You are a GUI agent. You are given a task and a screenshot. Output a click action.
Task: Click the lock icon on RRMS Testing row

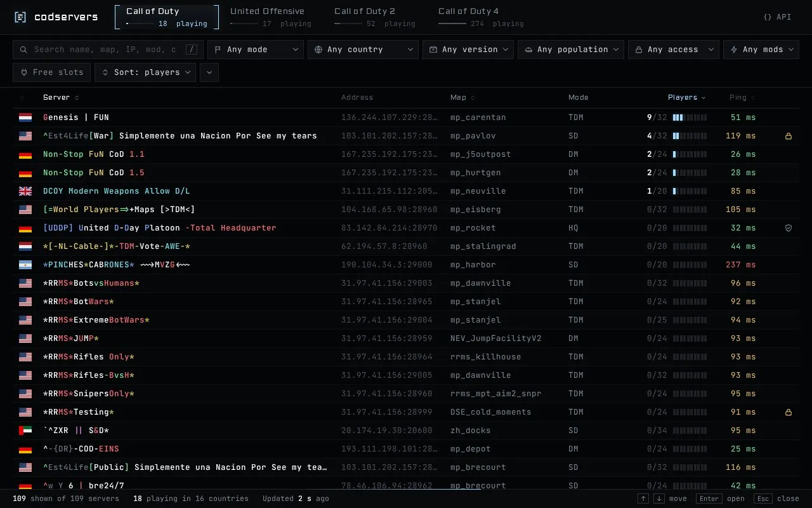point(789,412)
